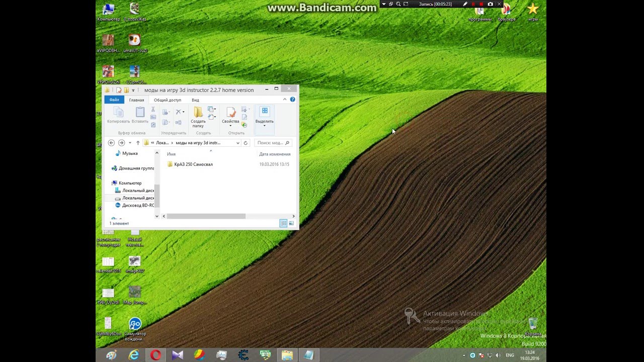
Task: Open the Файл menu tab
Action: pyautogui.click(x=114, y=100)
